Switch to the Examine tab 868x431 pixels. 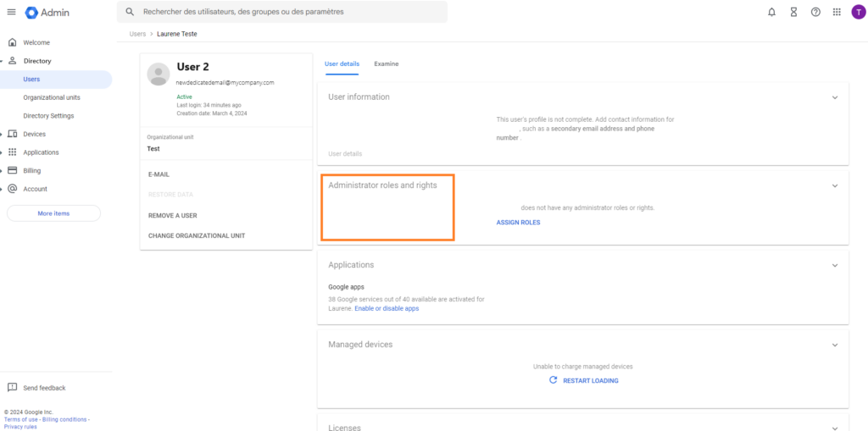coord(386,64)
